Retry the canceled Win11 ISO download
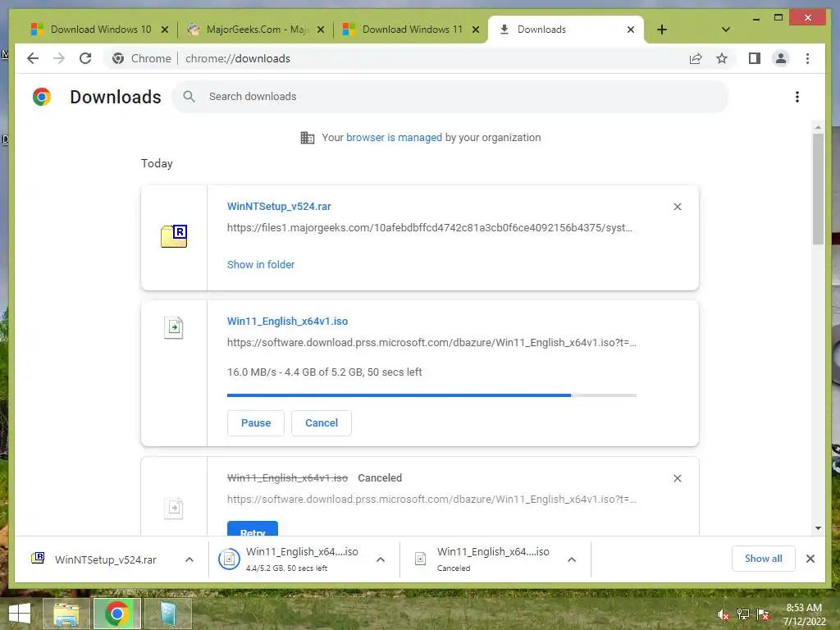Image resolution: width=840 pixels, height=630 pixels. tap(253, 529)
